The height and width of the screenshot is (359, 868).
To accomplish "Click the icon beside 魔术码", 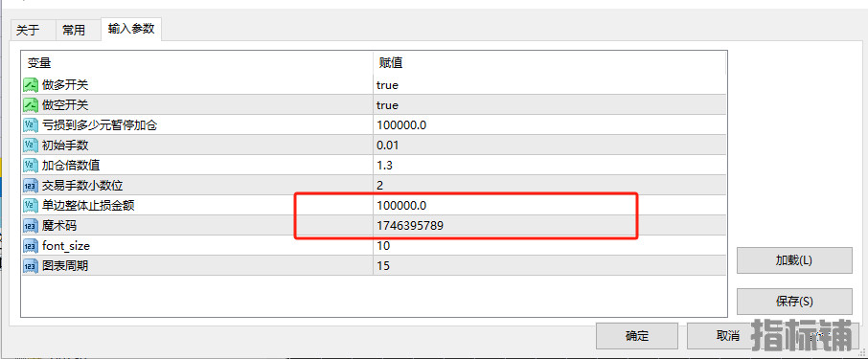I will pos(30,226).
